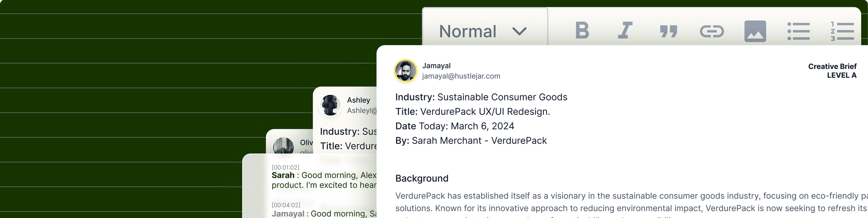
Task: Create a bulleted list
Action: [798, 31]
